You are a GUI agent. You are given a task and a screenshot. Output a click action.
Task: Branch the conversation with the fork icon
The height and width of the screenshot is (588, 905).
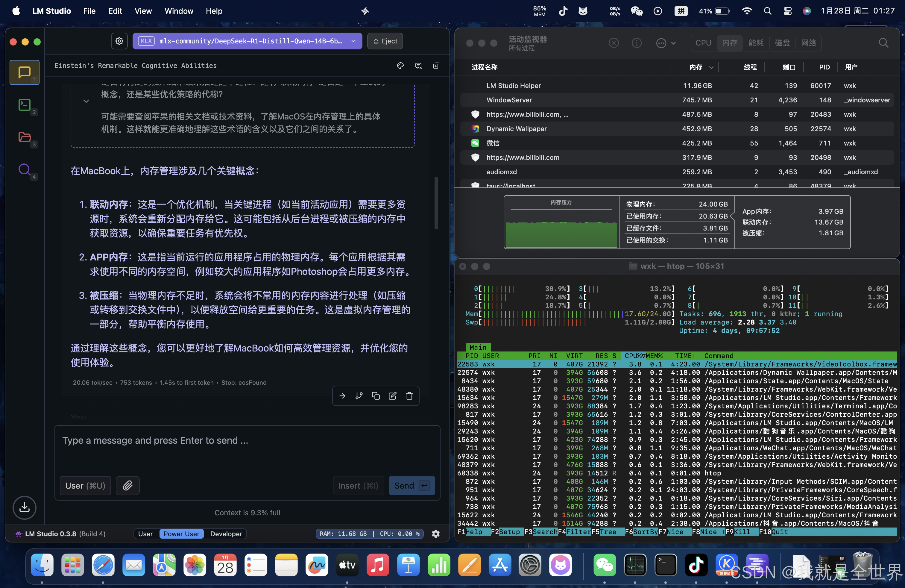[359, 395]
